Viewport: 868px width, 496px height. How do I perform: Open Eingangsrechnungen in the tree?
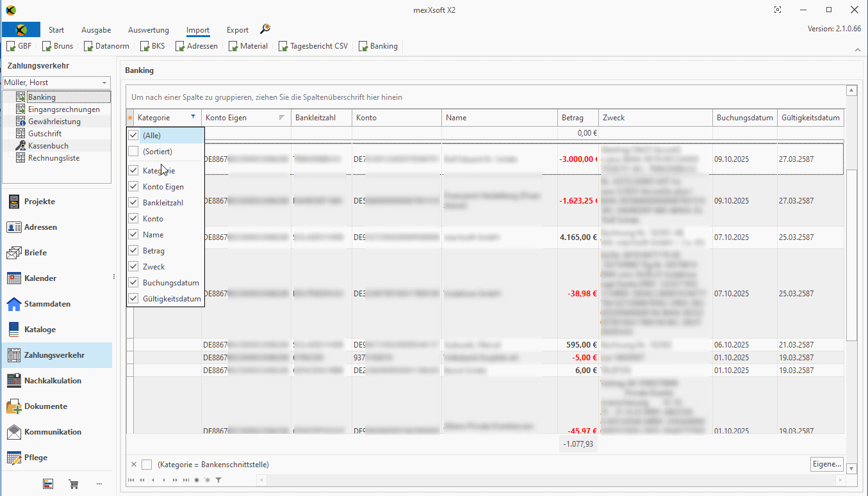click(63, 109)
